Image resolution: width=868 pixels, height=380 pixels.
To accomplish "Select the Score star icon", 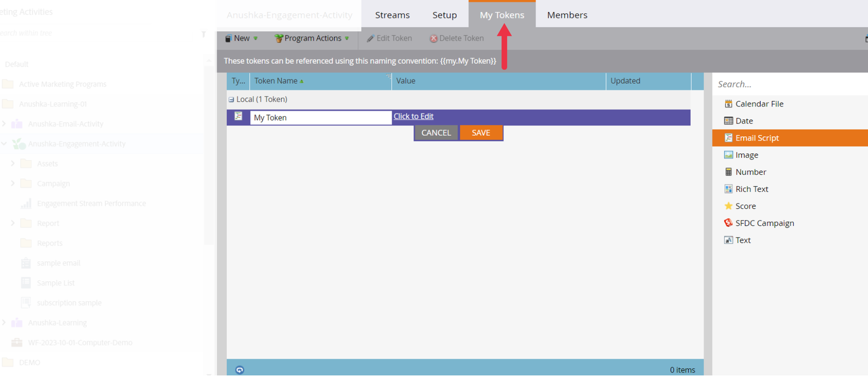I will 728,206.
